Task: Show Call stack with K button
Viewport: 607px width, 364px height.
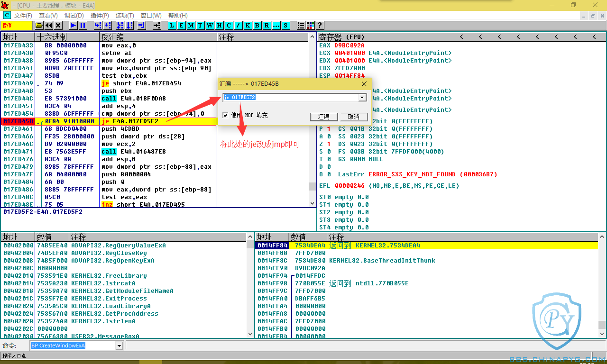Action: tap(248, 26)
